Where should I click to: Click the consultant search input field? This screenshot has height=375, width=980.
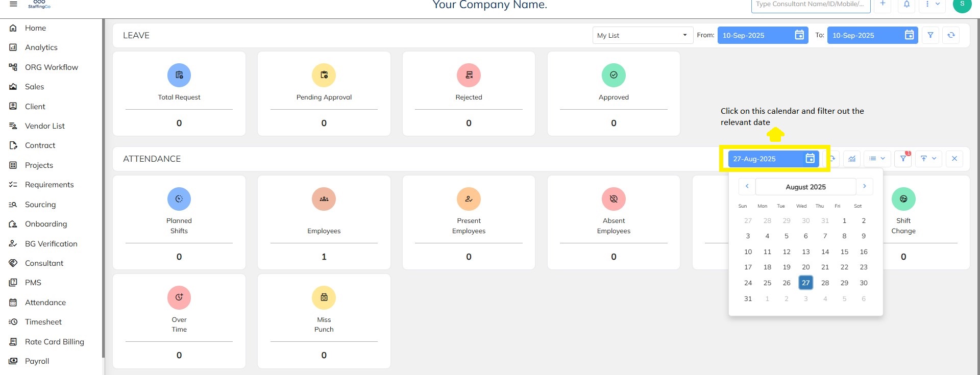coord(810,5)
